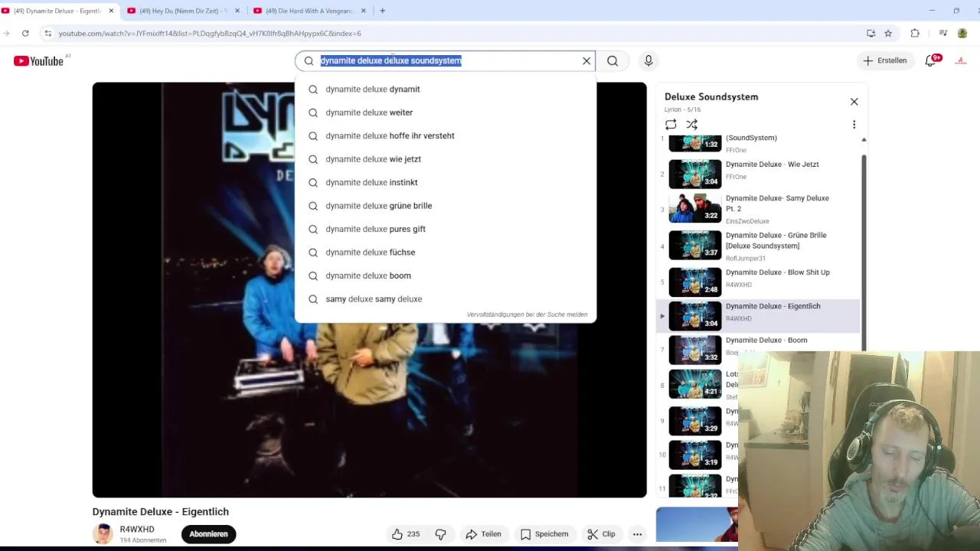Image resolution: width=980 pixels, height=551 pixels.
Task: Play 'Dynamite Deluxe- Samy Deluxe Pt. 2'
Action: (758, 208)
